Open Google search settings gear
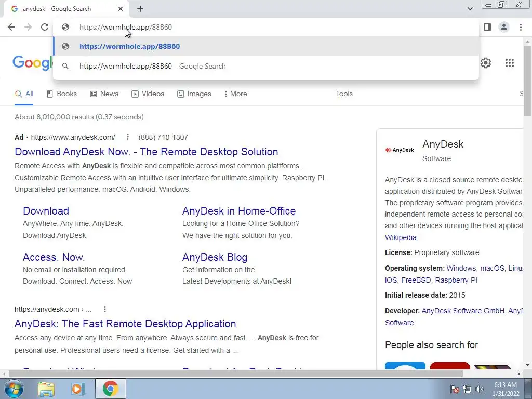The width and height of the screenshot is (532, 399). point(486,63)
